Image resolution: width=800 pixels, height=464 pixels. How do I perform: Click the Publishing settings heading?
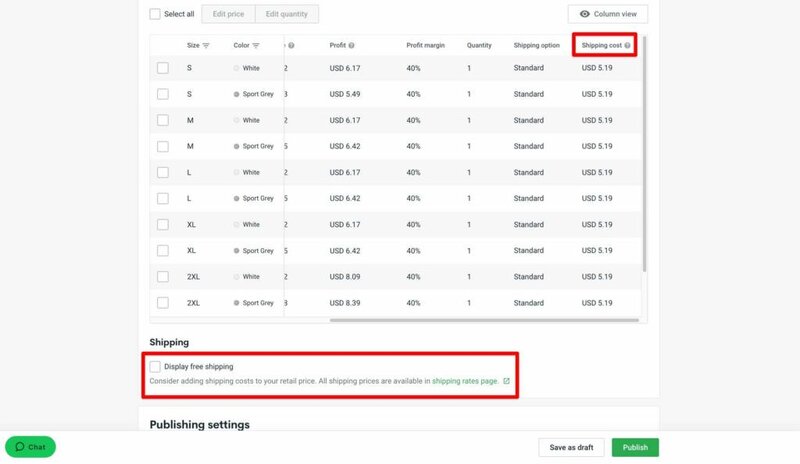tap(199, 425)
